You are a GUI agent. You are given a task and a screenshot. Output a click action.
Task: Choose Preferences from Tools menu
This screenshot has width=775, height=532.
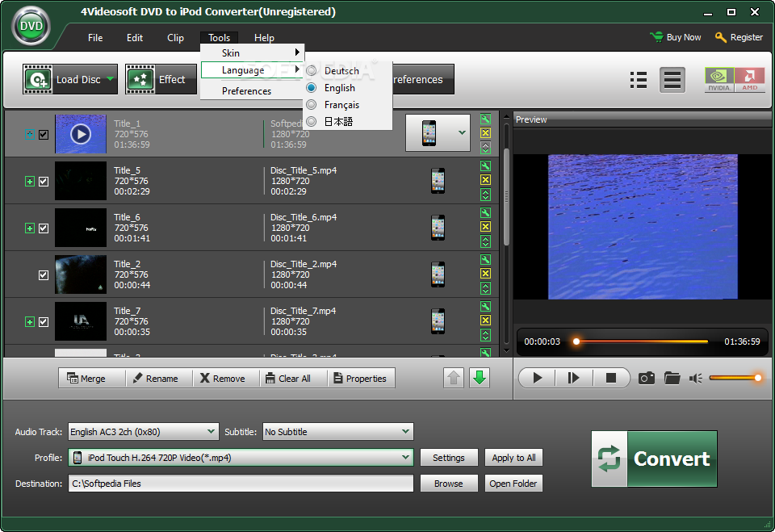click(252, 91)
